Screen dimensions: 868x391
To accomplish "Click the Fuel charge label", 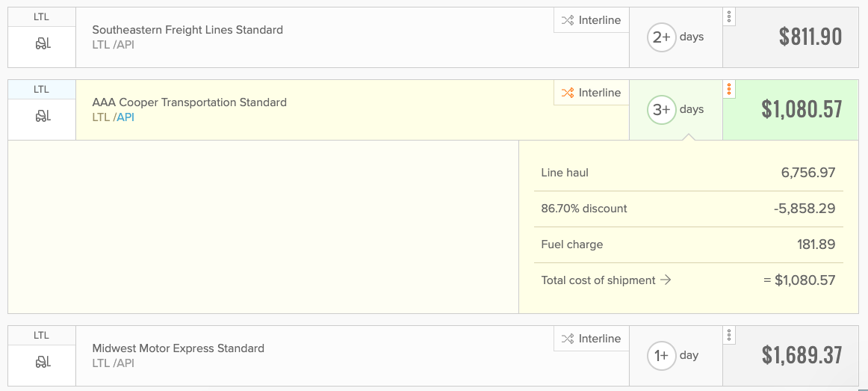I will [572, 244].
